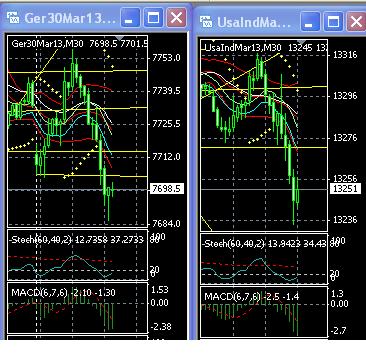Click the MACD(6,7,6) -2.5 -1.4 label
The image size is (366, 361).
pos(251,296)
